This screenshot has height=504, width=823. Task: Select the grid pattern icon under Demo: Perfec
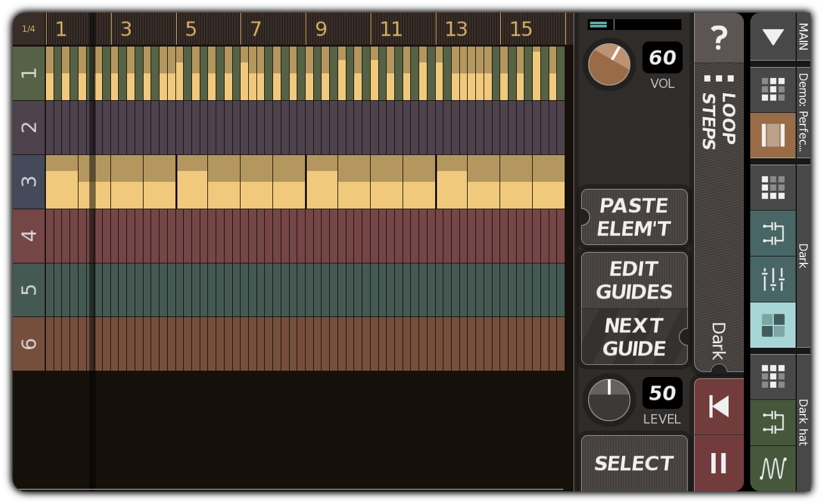point(773,89)
